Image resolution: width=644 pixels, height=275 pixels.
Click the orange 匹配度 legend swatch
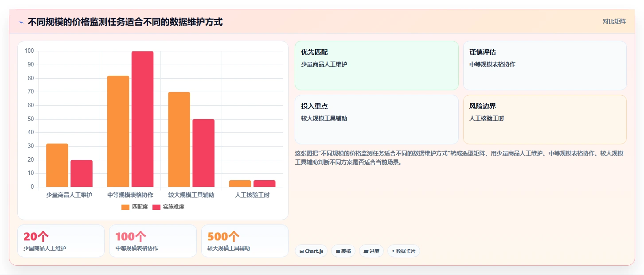125,207
